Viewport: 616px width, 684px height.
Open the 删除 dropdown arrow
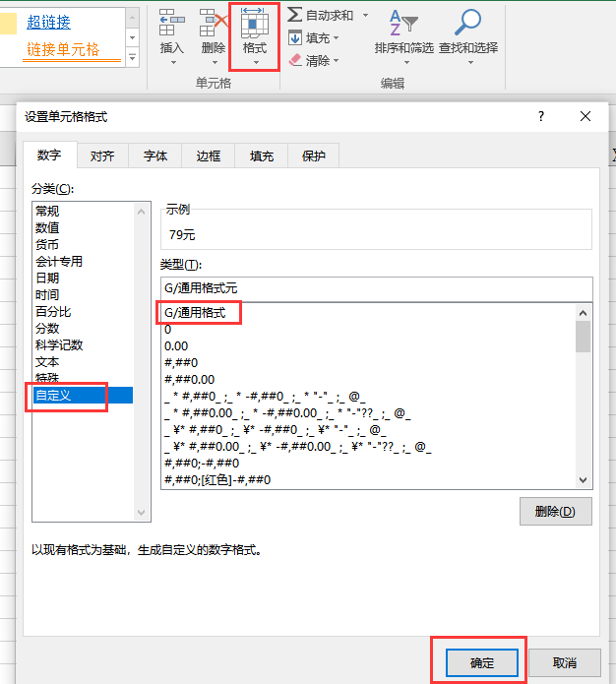point(215,63)
